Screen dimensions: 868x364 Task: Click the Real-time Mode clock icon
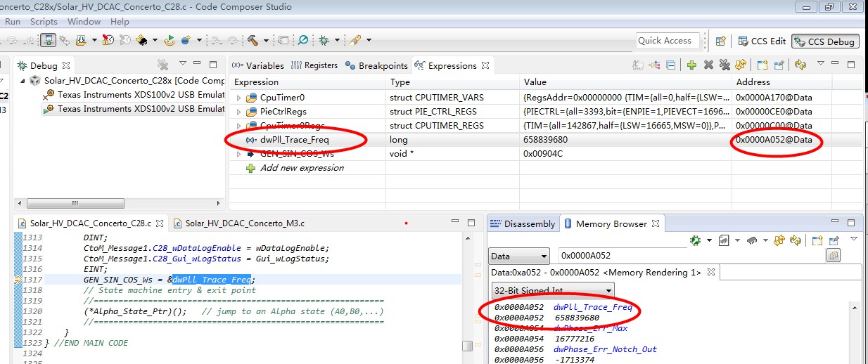(108, 40)
